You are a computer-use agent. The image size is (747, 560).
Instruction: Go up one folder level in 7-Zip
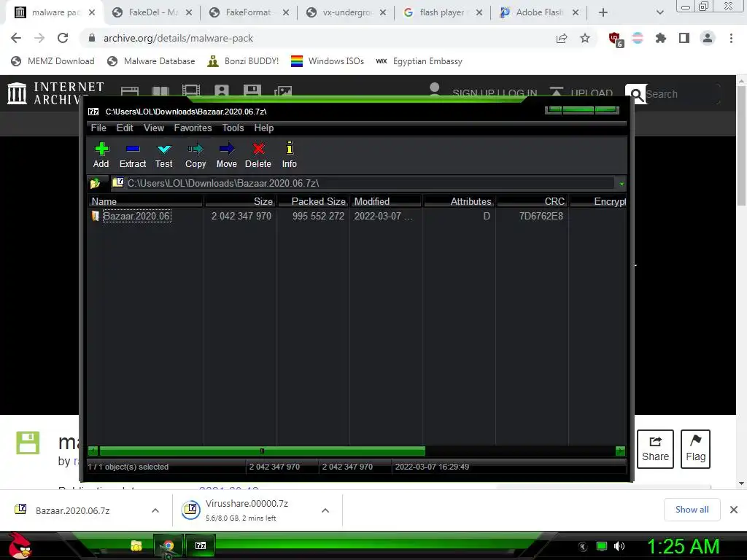pos(95,183)
